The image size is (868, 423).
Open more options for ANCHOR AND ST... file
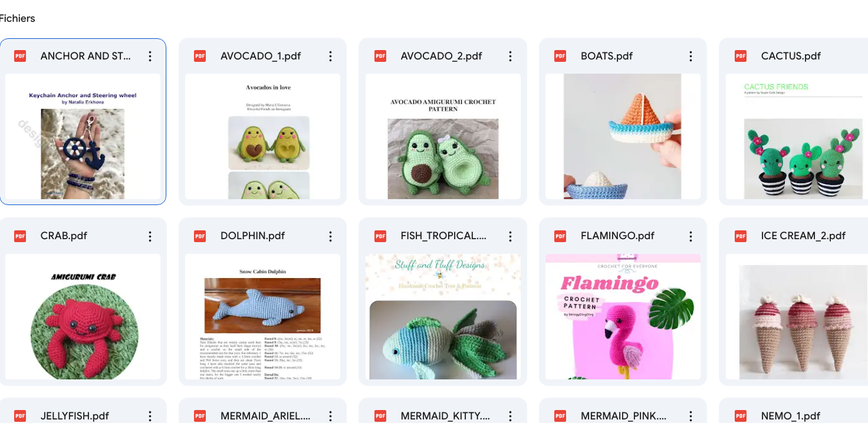click(150, 56)
